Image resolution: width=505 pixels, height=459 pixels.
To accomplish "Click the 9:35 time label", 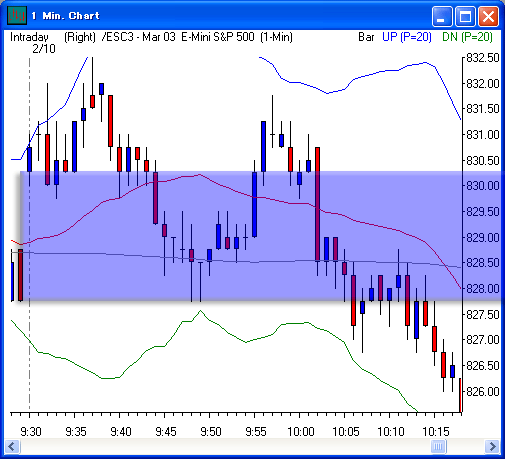I will 76,432.
